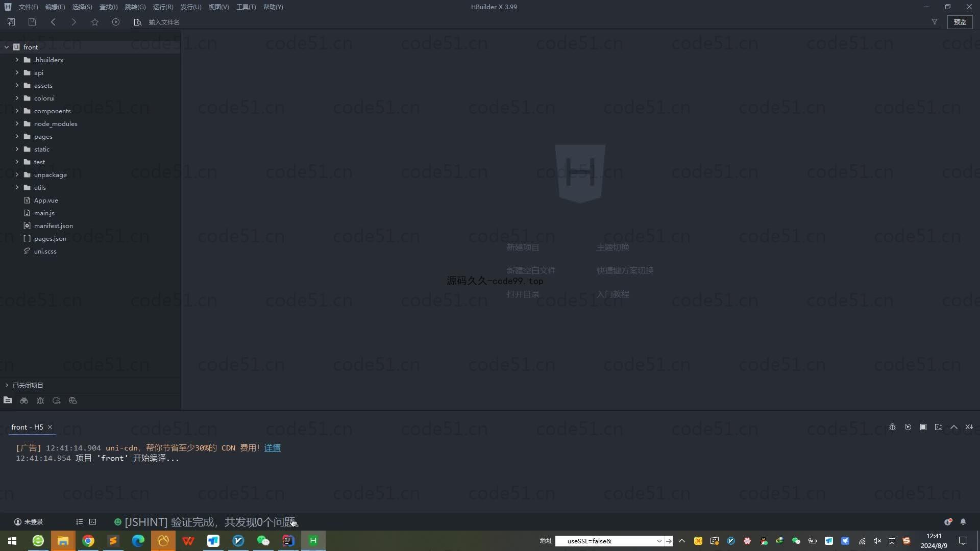Open Chrome from the Windows taskbar
This screenshot has height=551, width=980.
(88, 541)
